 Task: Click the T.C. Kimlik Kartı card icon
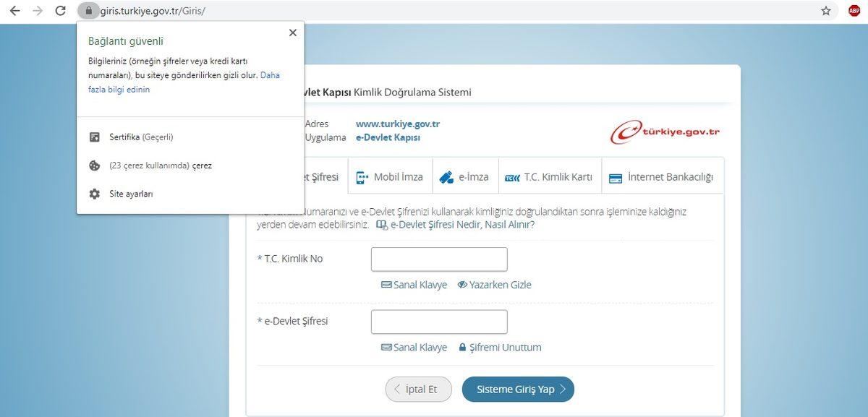(511, 176)
